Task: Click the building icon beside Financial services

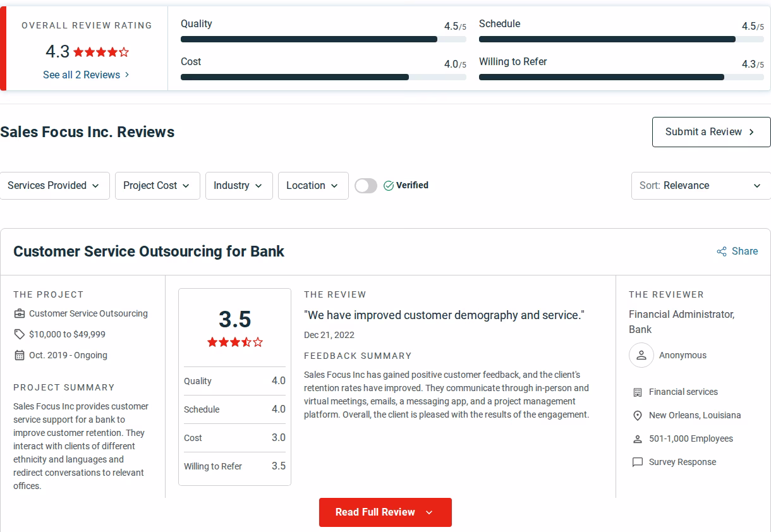Action: pyautogui.click(x=638, y=392)
